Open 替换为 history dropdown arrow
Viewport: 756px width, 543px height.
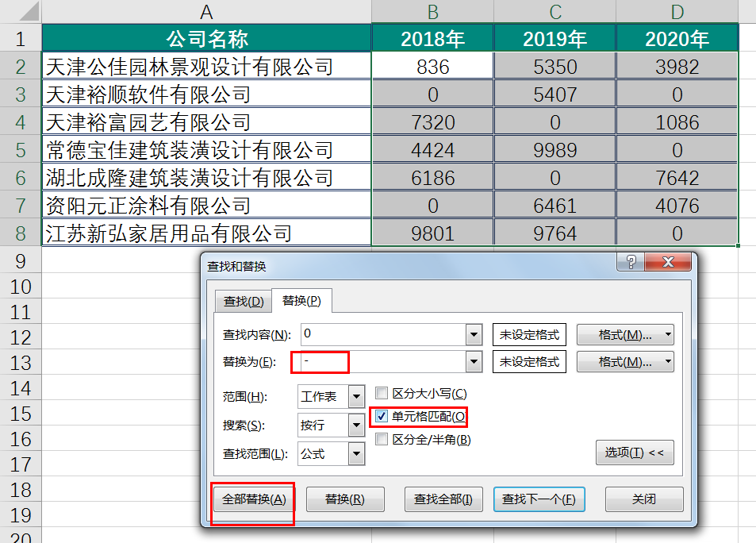tap(474, 361)
